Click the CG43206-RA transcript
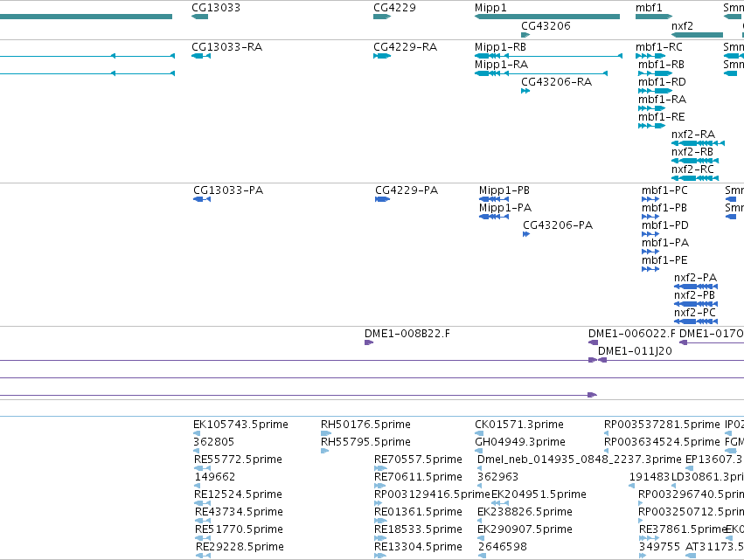Image resolution: width=744 pixels, height=560 pixels. [x=525, y=91]
